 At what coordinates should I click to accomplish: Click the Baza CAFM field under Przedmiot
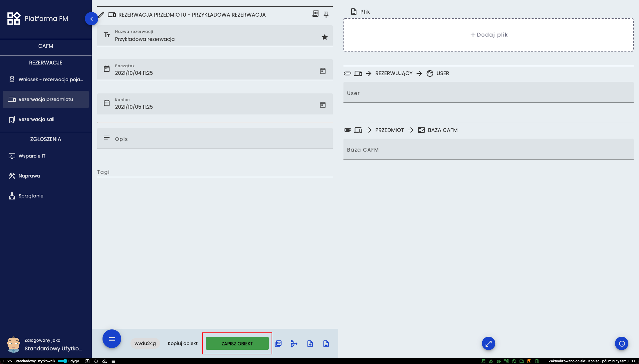click(489, 149)
